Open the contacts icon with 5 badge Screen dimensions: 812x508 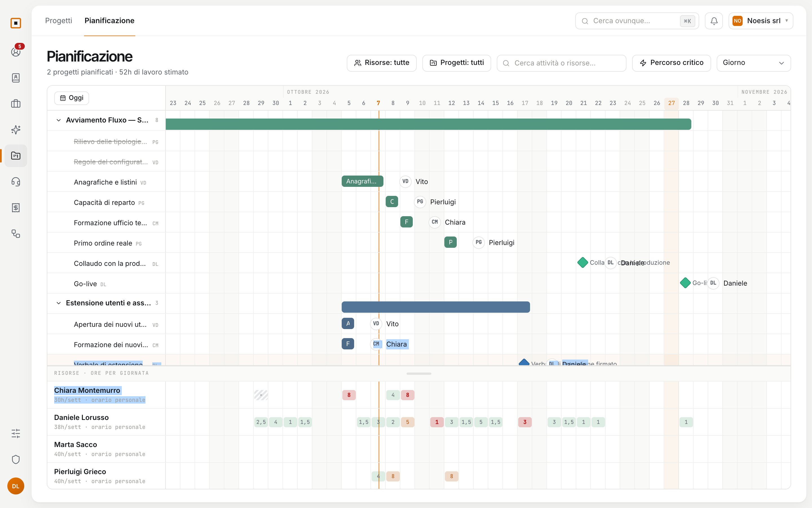tap(16, 52)
